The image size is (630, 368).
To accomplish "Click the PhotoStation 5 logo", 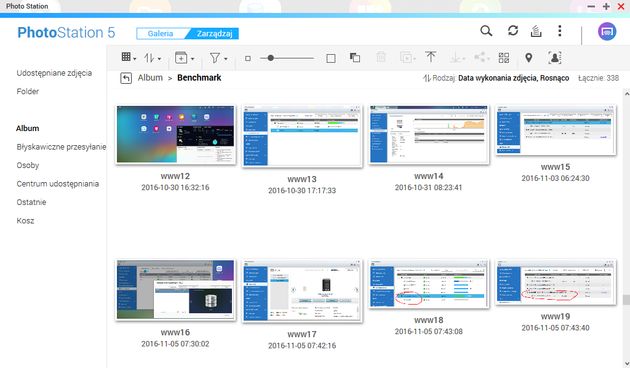I will [x=66, y=33].
